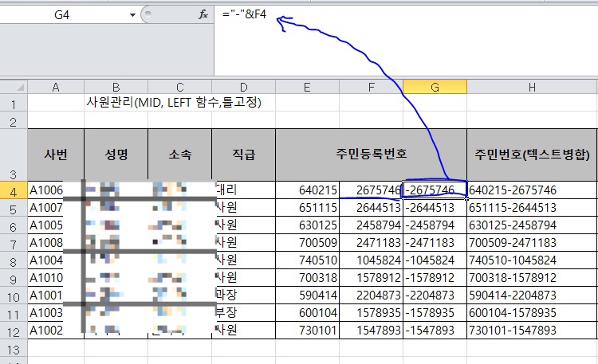Screen dimensions: 598x364
Task: Select cell A1006
Action: click(x=56, y=190)
